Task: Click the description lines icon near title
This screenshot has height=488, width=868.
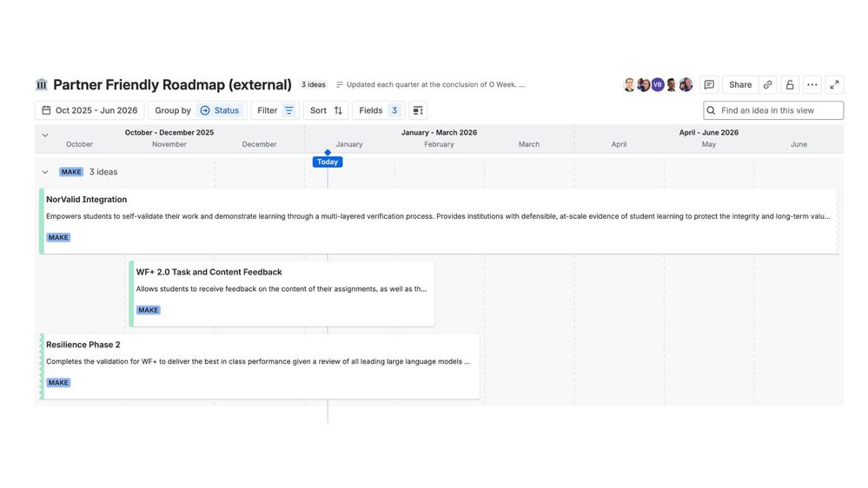Action: 340,84
